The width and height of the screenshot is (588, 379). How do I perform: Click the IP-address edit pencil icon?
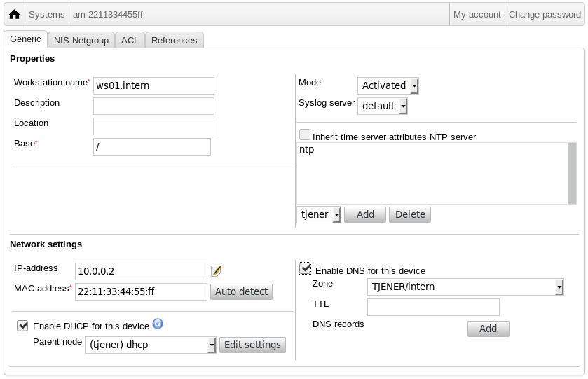[216, 271]
